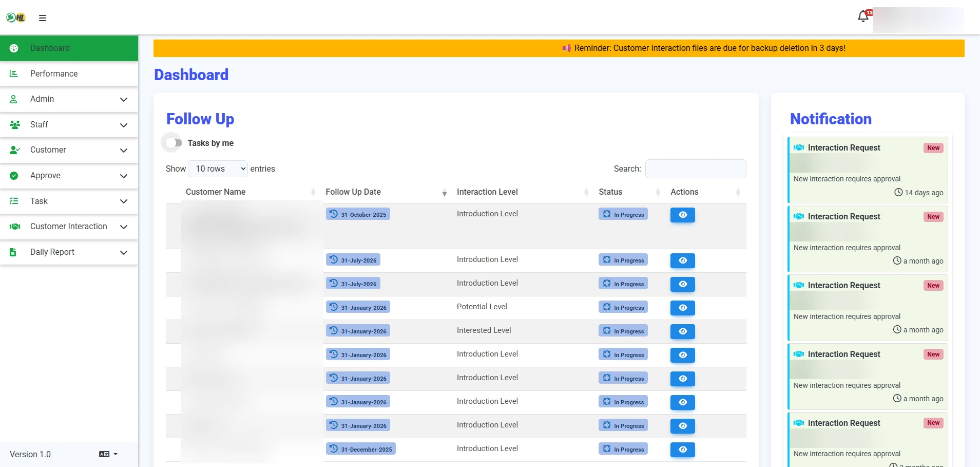Viewport: 980px width, 467px height.
Task: Expand the Staff submenu chevron
Action: (124, 125)
